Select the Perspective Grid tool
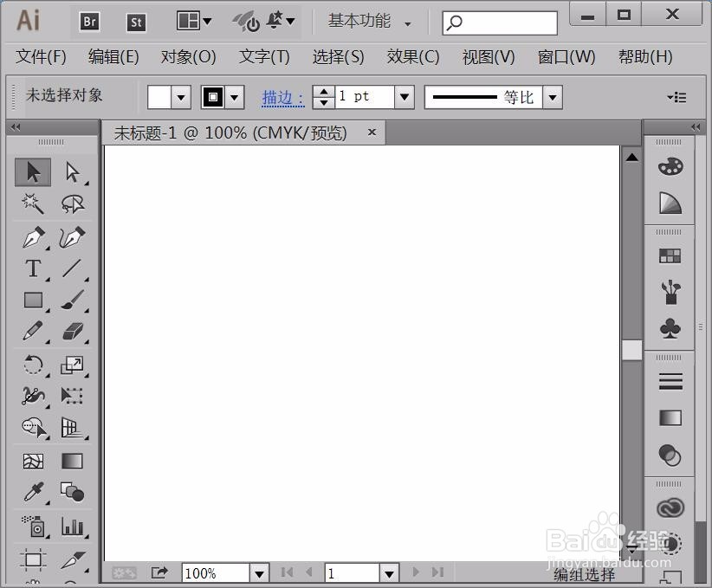 click(72, 428)
